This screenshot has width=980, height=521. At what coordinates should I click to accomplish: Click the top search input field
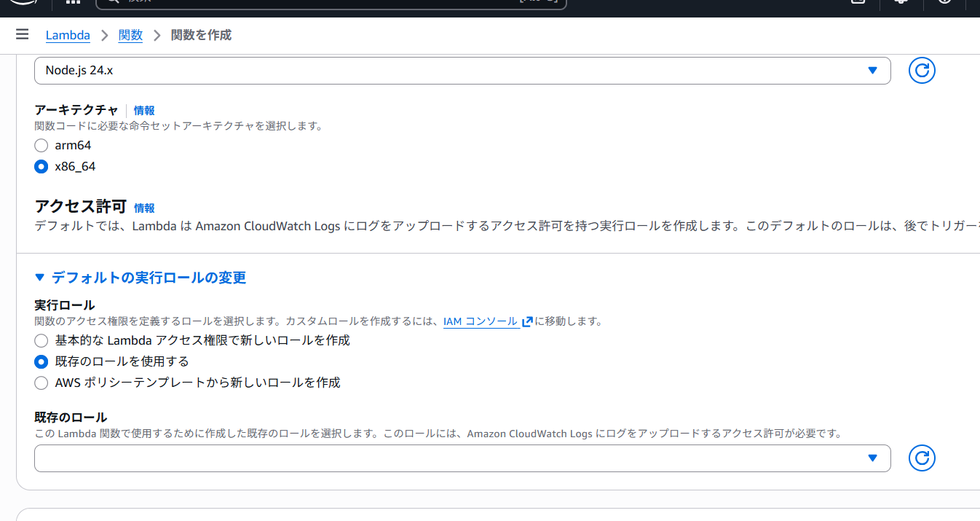(x=328, y=2)
